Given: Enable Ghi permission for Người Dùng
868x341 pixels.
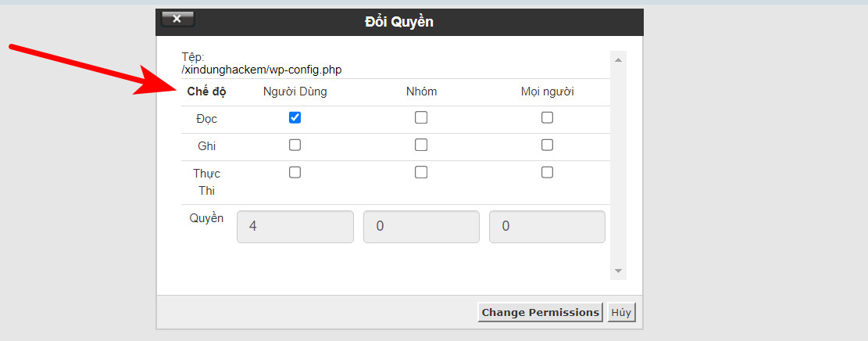Looking at the screenshot, I should [x=295, y=145].
